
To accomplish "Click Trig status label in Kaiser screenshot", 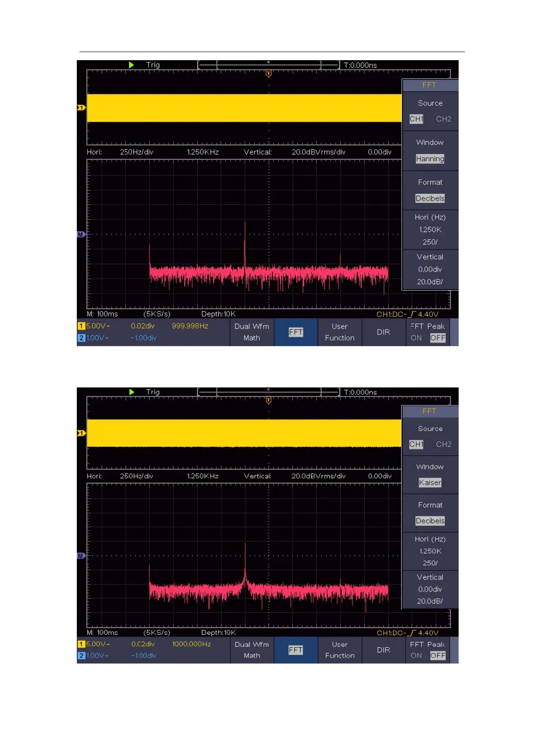I will [x=153, y=391].
